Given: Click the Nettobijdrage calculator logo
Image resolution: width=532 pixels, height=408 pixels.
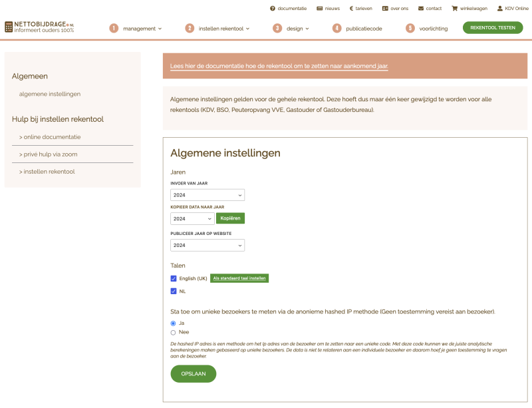Looking at the screenshot, I should pyautogui.click(x=9, y=27).
